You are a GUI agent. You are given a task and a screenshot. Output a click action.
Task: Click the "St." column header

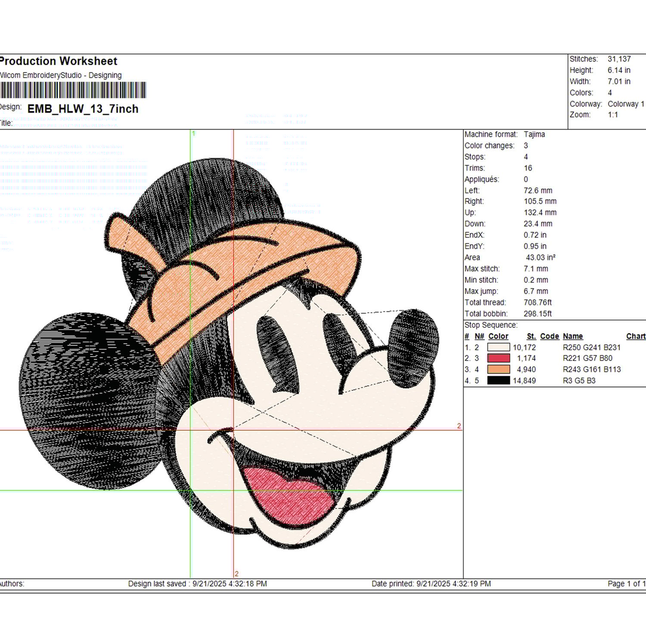[x=531, y=336]
